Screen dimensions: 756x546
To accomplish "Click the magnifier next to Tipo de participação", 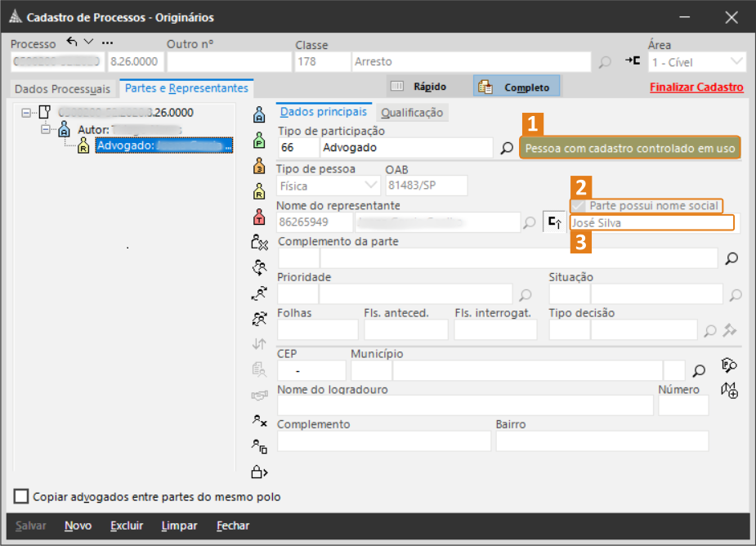I will click(507, 148).
